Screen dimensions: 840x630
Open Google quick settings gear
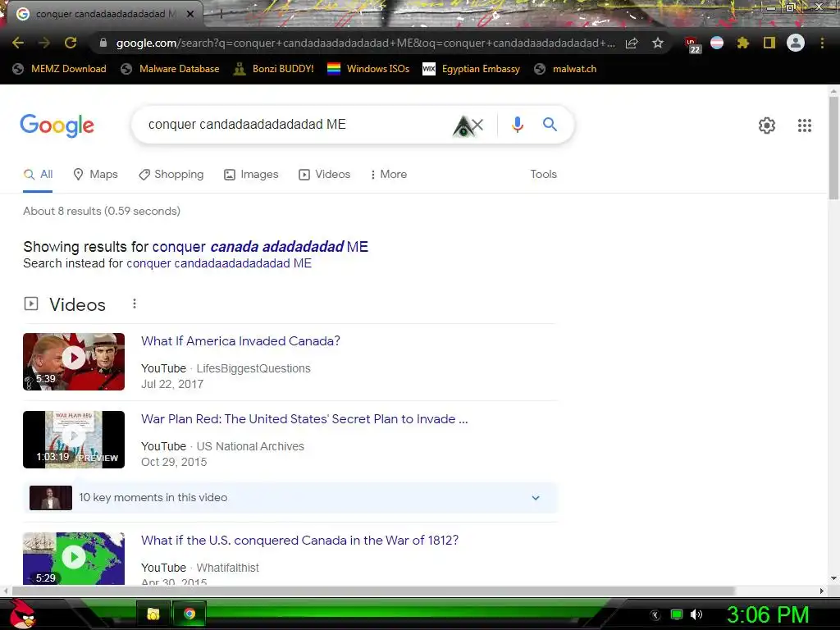point(767,126)
